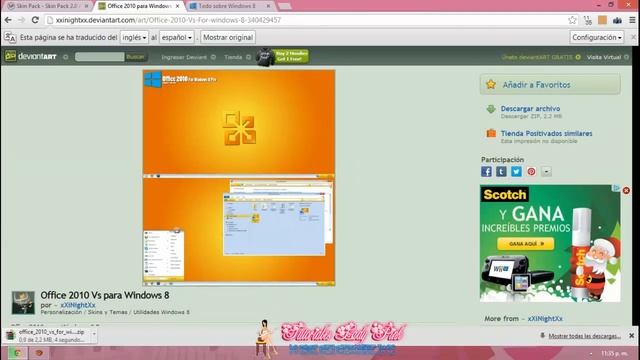The width and height of the screenshot is (640, 360).
Task: Click Mostrar todas las descargas link
Action: (584, 336)
